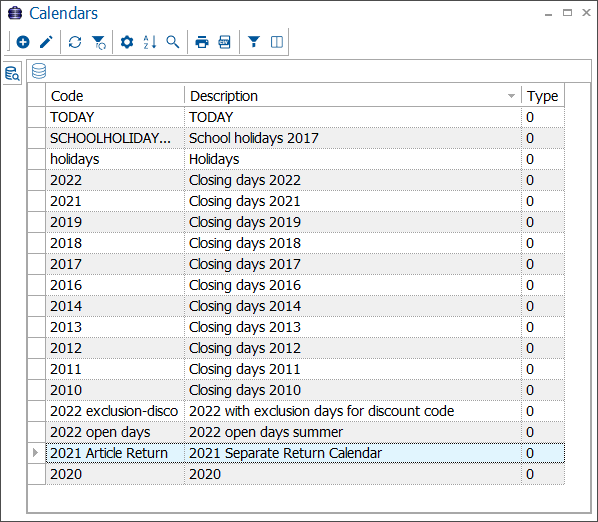Click the search magnifier icon
Screen dimensions: 598x522
pyautogui.click(x=173, y=42)
